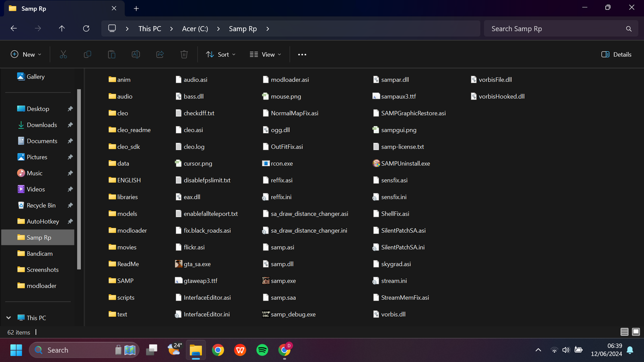Image resolution: width=644 pixels, height=362 pixels.
Task: Click the Delete trash icon
Action: [184, 54]
